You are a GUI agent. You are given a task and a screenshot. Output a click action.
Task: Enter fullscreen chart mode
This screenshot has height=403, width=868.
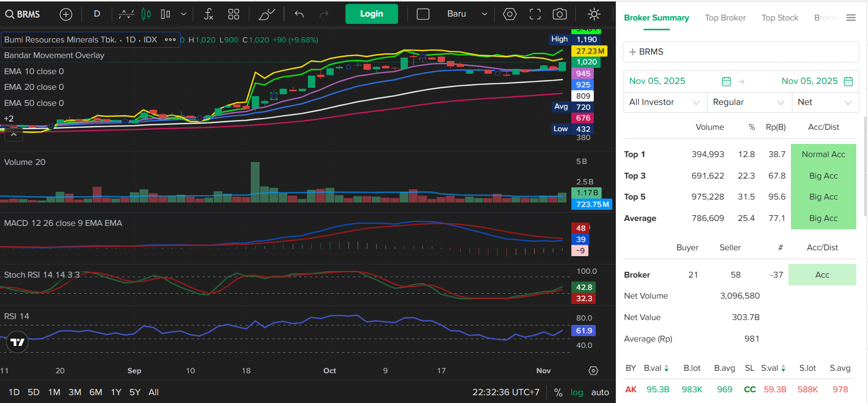click(x=535, y=14)
